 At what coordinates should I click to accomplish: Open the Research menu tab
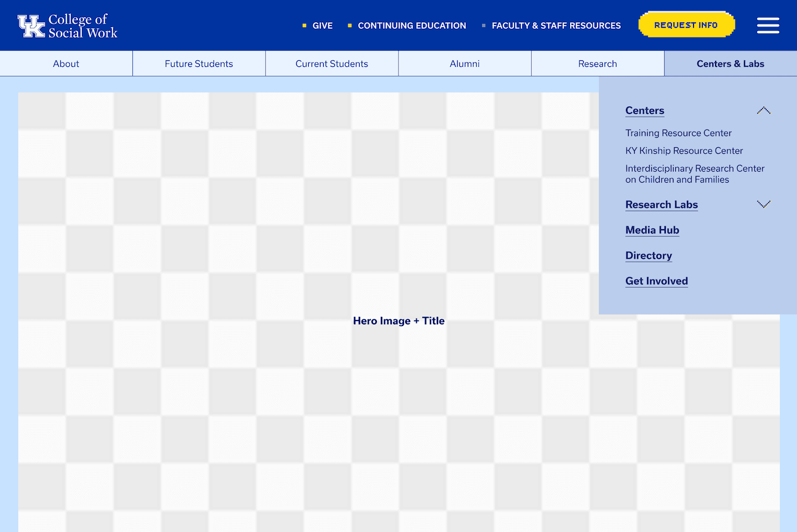click(x=598, y=64)
